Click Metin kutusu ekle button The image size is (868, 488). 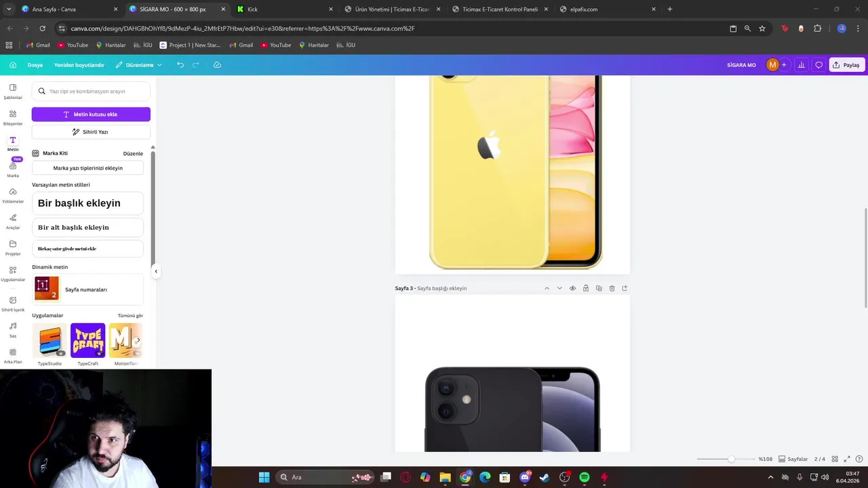click(91, 115)
